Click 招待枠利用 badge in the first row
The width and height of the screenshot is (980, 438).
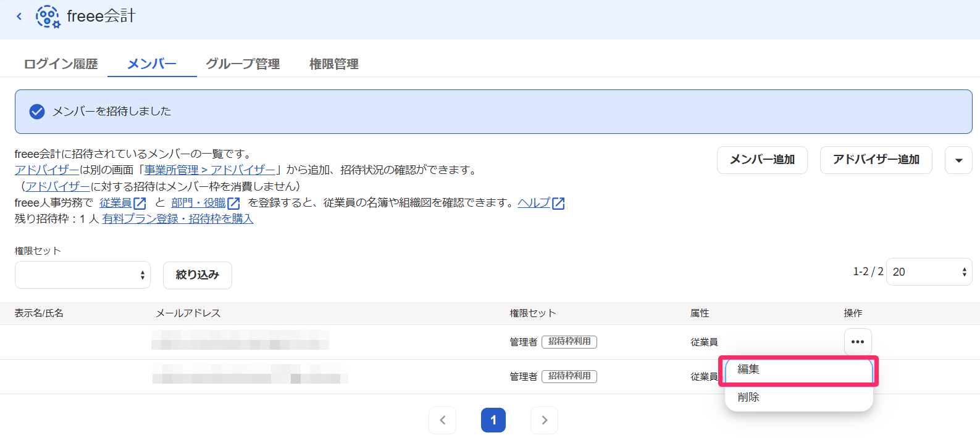tap(569, 342)
